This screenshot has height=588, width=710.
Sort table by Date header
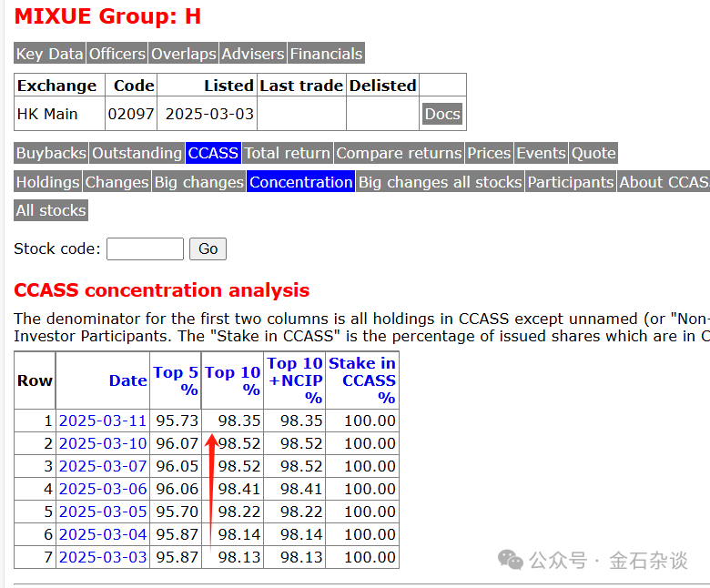coord(128,380)
